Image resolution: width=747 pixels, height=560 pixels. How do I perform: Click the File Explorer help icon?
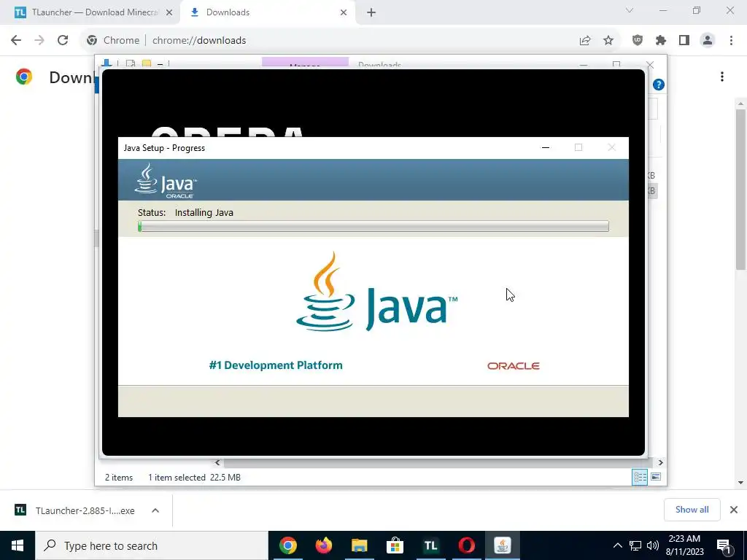pyautogui.click(x=659, y=85)
